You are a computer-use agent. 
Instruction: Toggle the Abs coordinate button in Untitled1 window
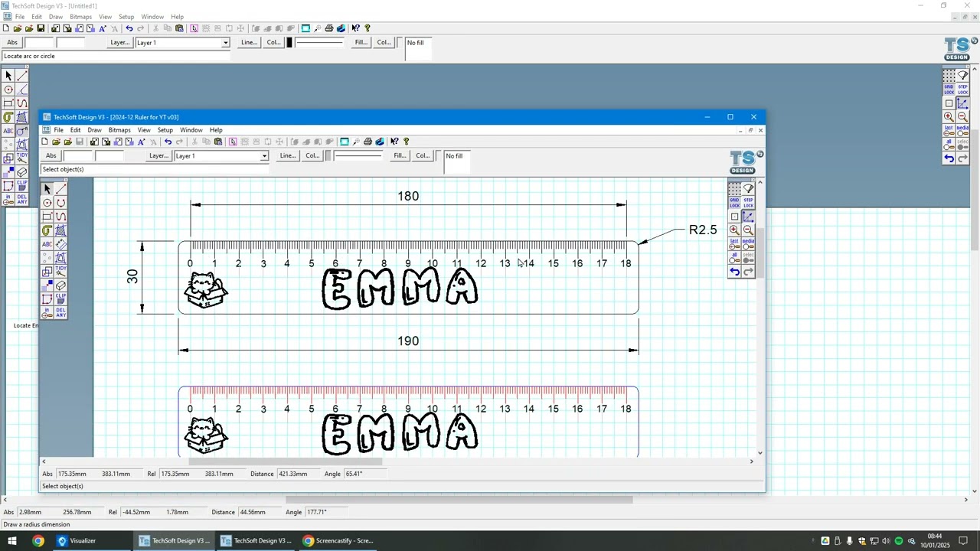(12, 43)
